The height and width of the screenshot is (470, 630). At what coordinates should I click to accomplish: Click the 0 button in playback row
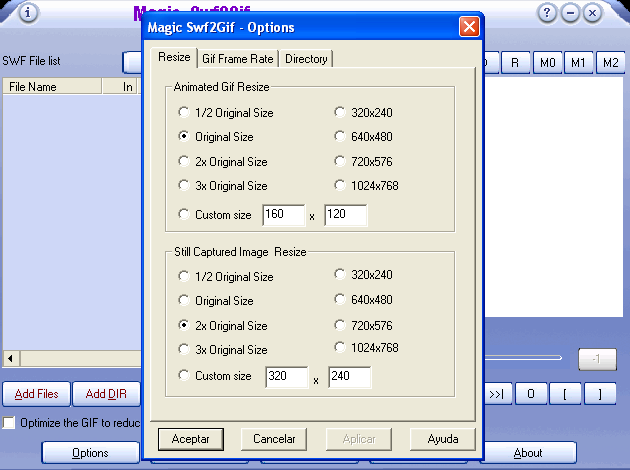click(531, 394)
